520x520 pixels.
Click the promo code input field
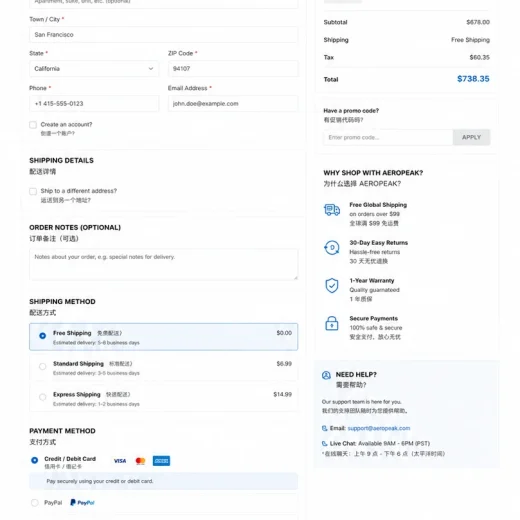(x=388, y=137)
